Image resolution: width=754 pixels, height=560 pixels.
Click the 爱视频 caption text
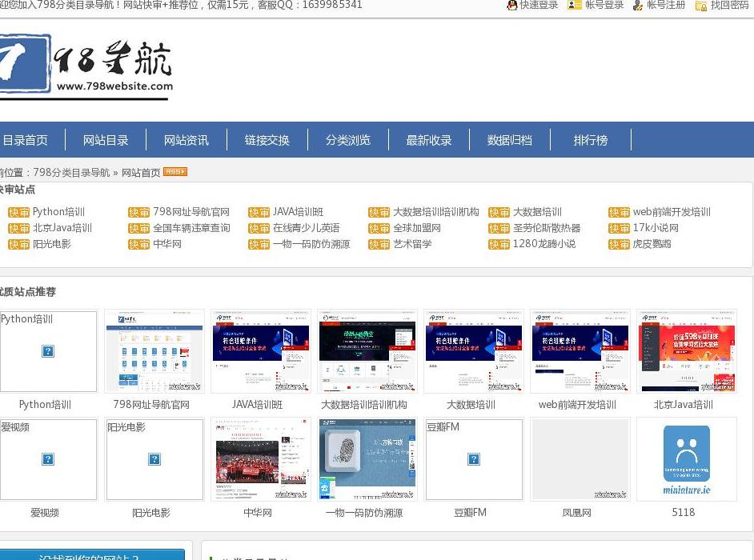pyautogui.click(x=45, y=513)
